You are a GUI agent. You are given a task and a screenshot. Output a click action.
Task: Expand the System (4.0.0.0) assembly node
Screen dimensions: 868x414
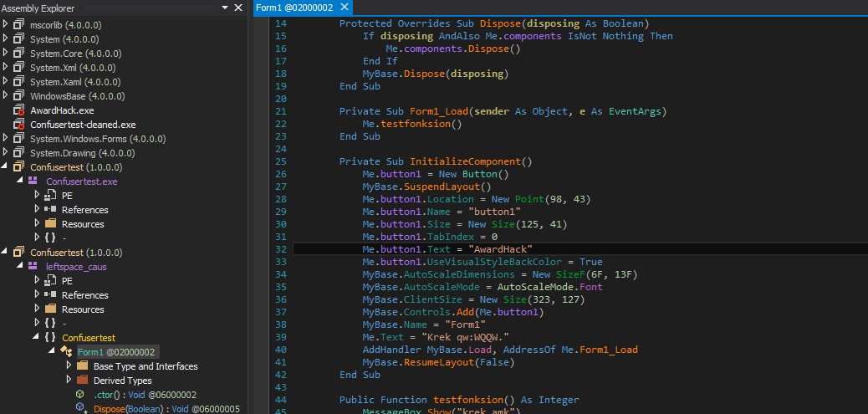6,39
